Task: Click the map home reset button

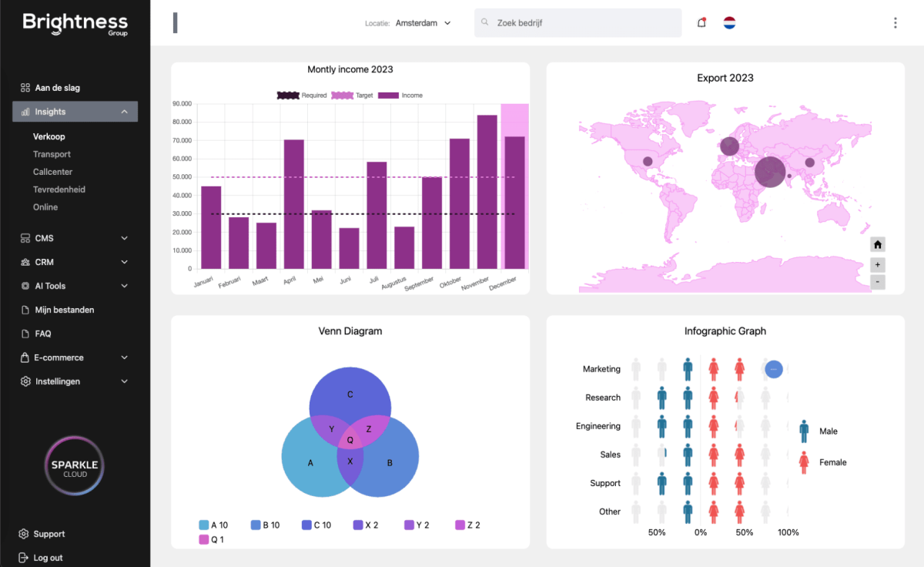Action: [878, 244]
